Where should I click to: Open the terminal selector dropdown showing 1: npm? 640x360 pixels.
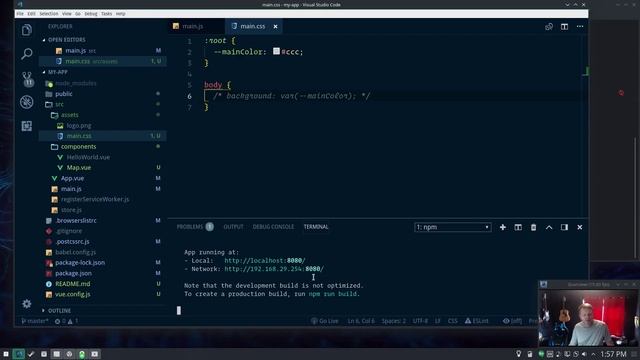pyautogui.click(x=453, y=227)
